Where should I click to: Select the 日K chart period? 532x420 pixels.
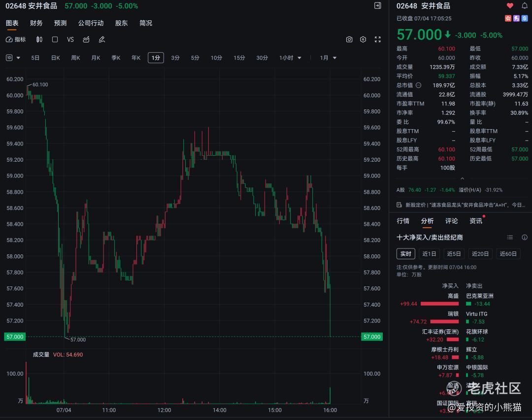(x=56, y=58)
